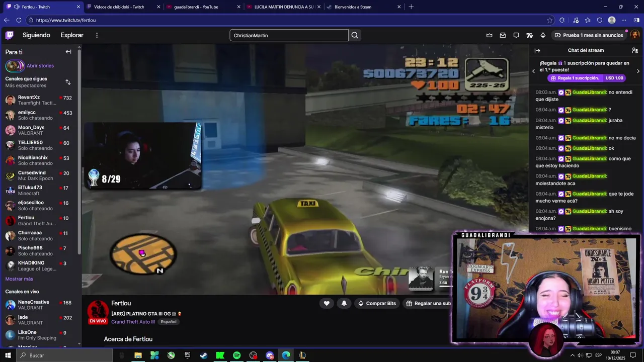Open the browser sidebar panel icon
Image resolution: width=644 pixels, height=362 pixels.
(x=636, y=20)
